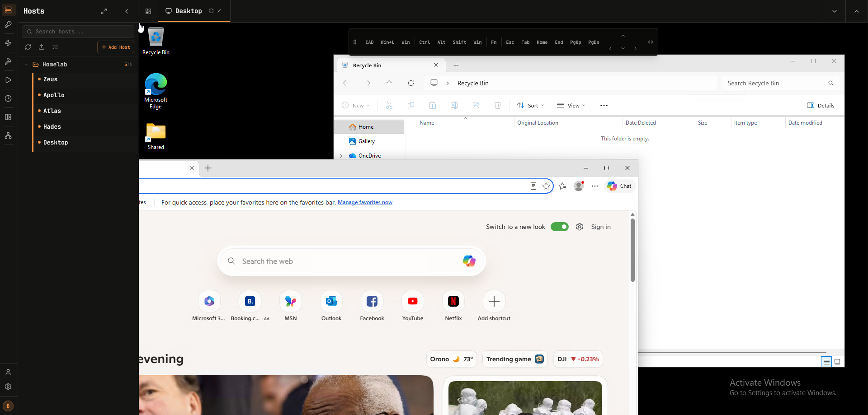
Task: Click the play triangle sidebar icon
Action: coord(8,80)
